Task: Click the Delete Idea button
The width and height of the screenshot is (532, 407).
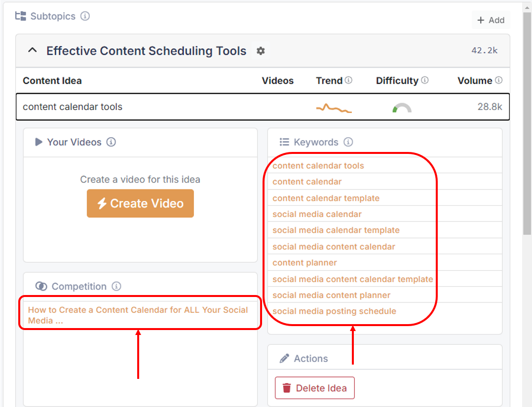Action: (x=314, y=388)
